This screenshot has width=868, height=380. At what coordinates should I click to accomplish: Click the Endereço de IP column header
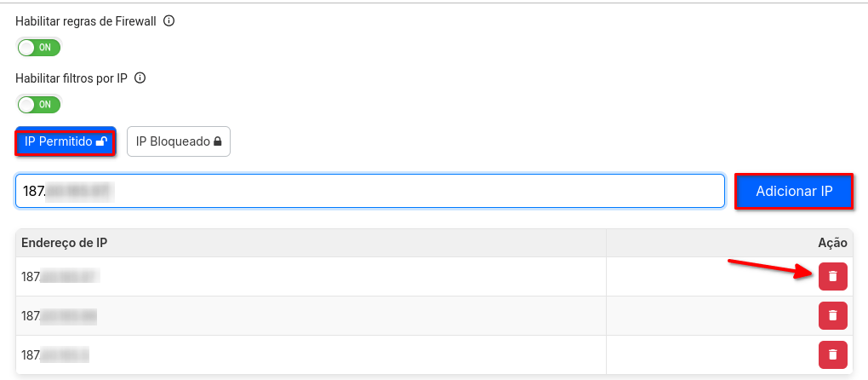(65, 243)
